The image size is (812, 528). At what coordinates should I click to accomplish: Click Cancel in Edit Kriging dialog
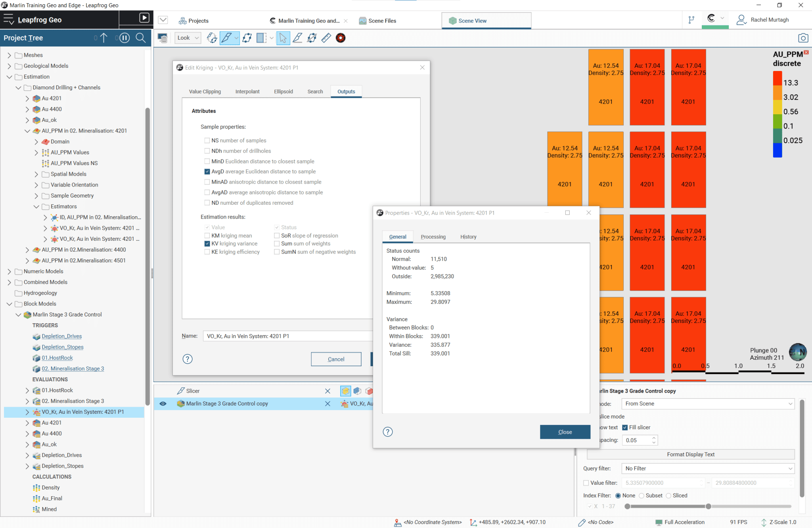(x=336, y=359)
